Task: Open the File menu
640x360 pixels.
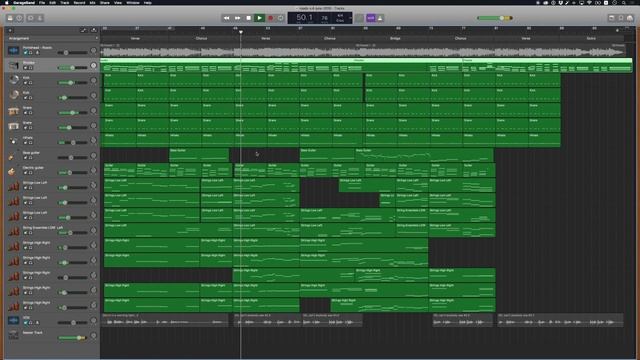Action: click(42, 2)
